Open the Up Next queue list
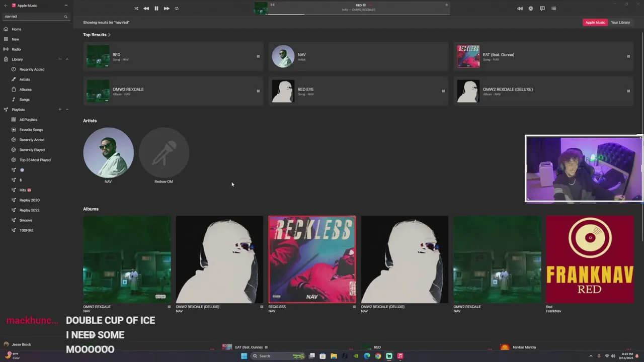 tap(554, 9)
